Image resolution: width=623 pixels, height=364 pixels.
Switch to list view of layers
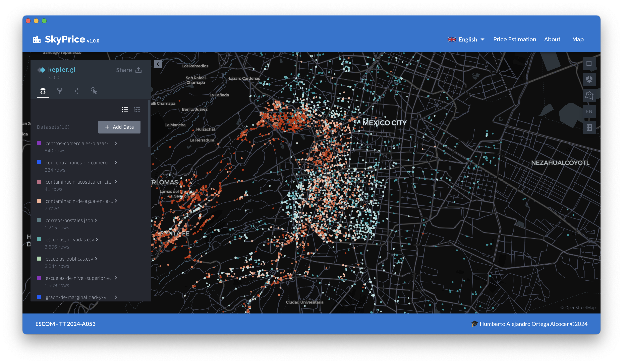coord(125,110)
